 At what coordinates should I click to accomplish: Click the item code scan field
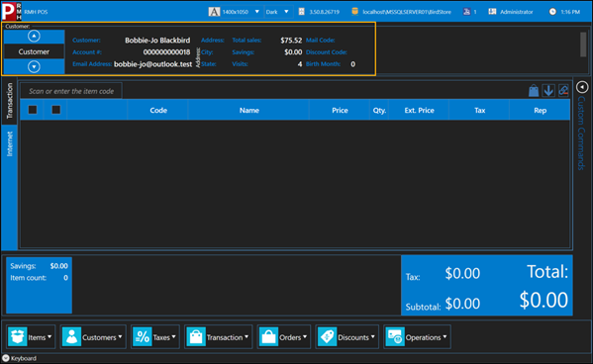[71, 91]
